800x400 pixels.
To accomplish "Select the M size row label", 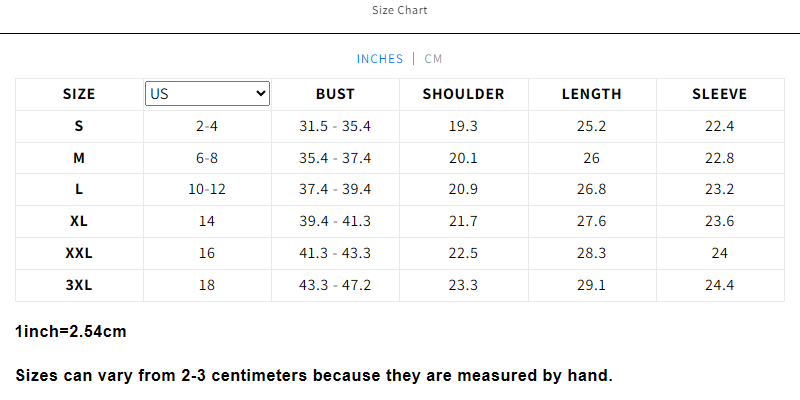I will click(79, 158).
